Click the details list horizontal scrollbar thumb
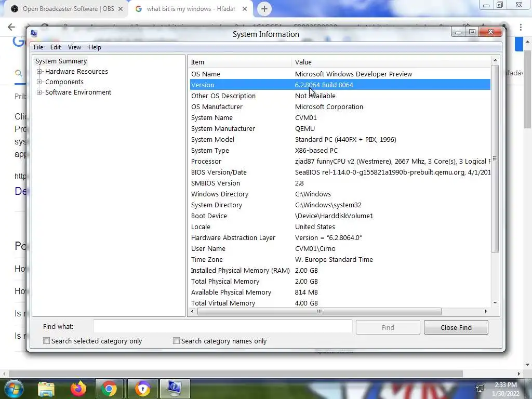 (x=320, y=312)
